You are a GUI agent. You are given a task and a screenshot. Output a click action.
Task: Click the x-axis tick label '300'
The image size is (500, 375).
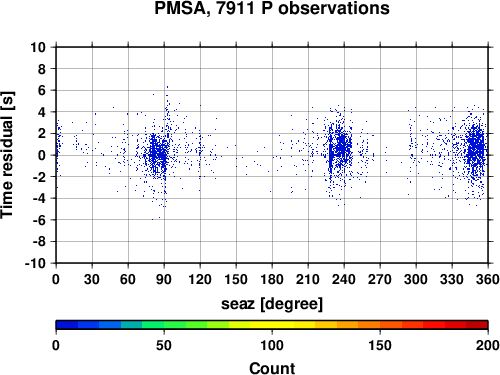(416, 279)
